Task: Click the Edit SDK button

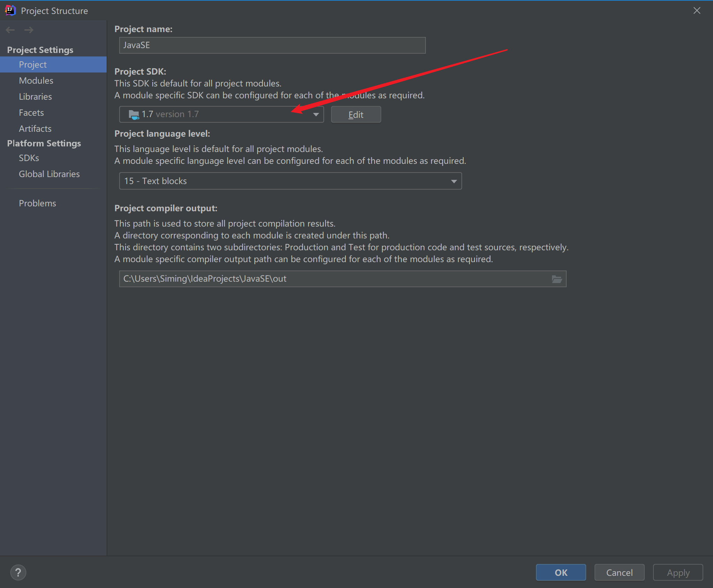Action: coord(355,115)
